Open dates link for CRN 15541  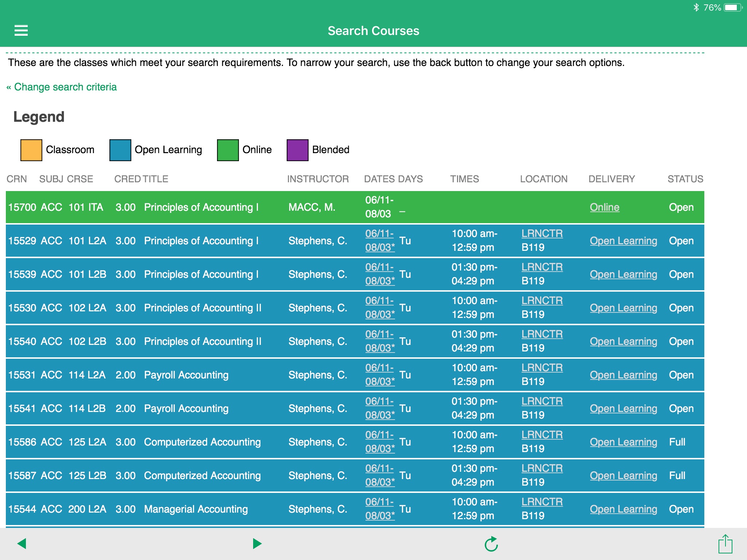380,408
